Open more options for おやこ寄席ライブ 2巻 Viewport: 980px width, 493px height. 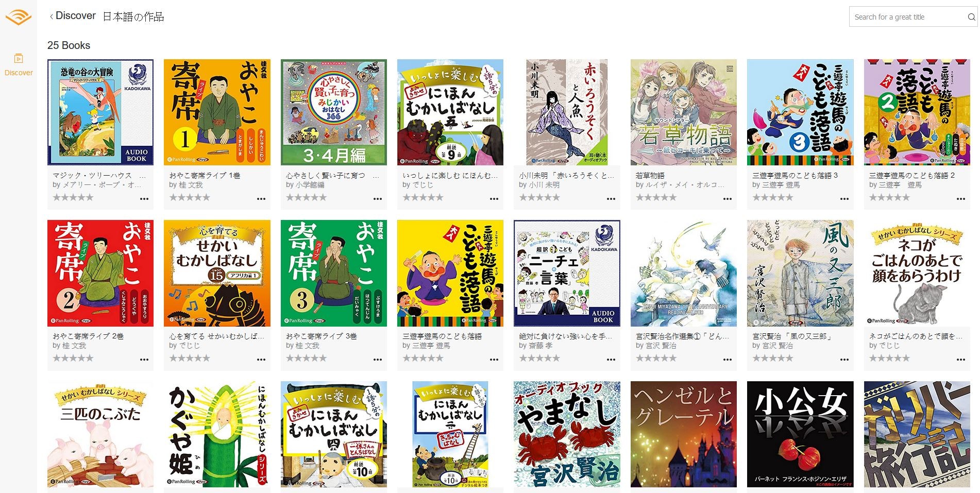[144, 360]
